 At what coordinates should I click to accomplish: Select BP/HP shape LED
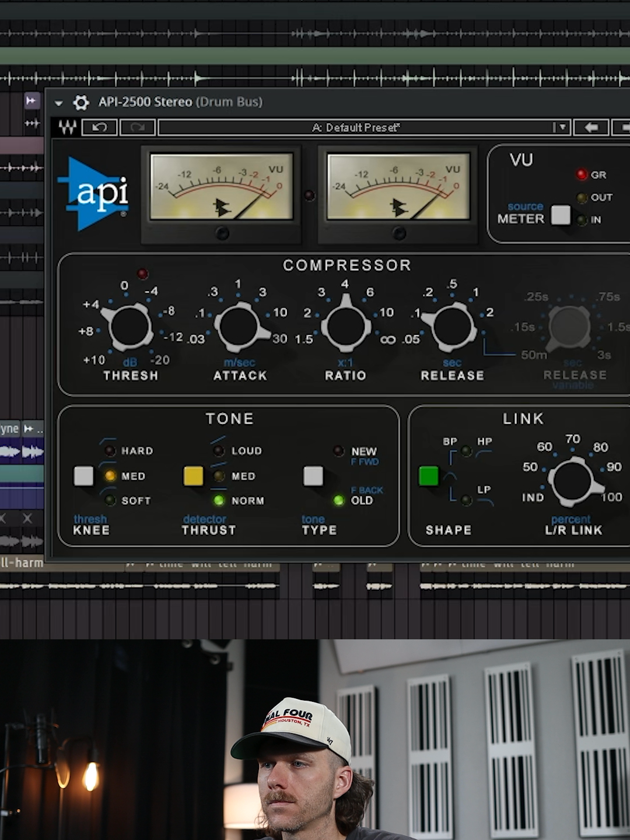[x=466, y=450]
